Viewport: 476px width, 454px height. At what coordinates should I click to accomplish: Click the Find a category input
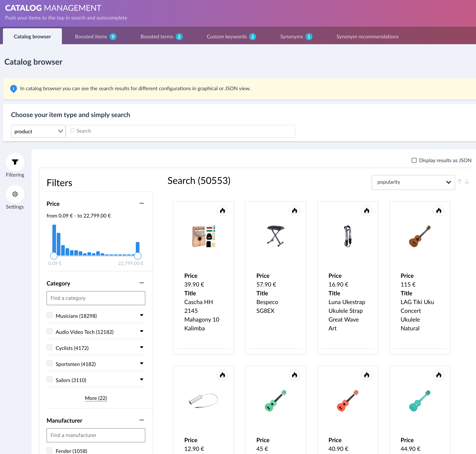click(x=96, y=298)
